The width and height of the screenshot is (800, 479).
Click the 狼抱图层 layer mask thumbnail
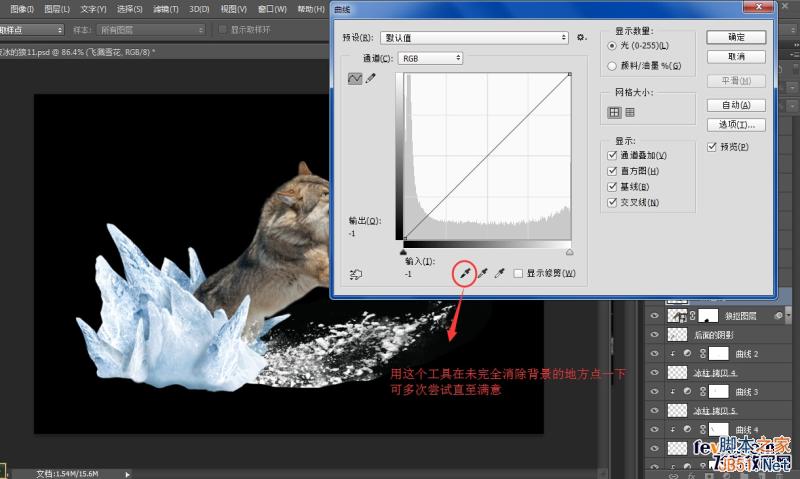[x=708, y=316]
